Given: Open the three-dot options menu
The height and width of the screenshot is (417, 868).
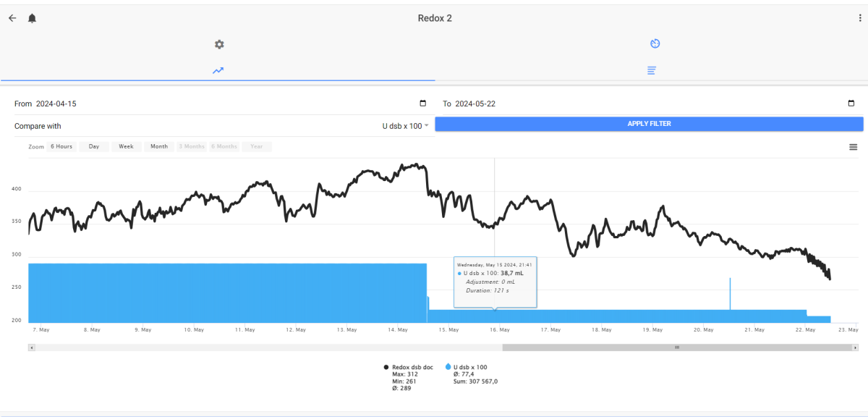Looking at the screenshot, I should click(860, 18).
